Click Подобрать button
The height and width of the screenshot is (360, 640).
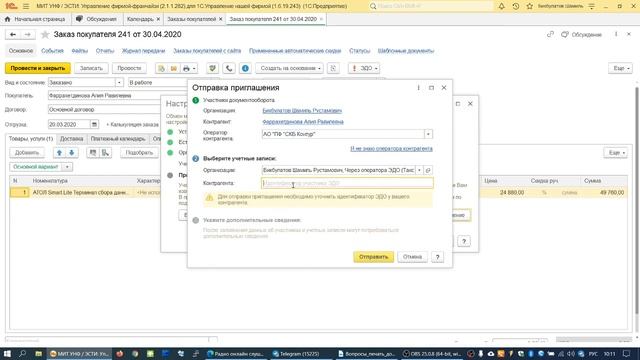(139, 153)
